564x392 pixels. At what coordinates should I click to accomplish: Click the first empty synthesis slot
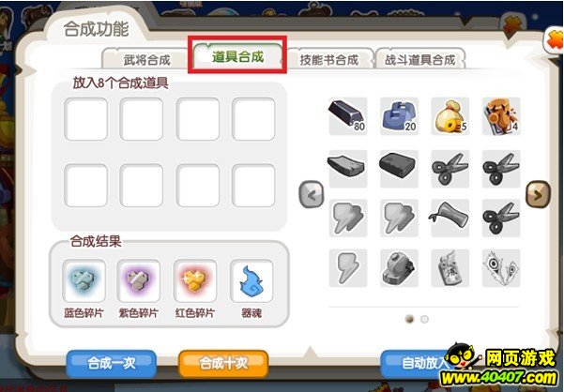coord(85,119)
